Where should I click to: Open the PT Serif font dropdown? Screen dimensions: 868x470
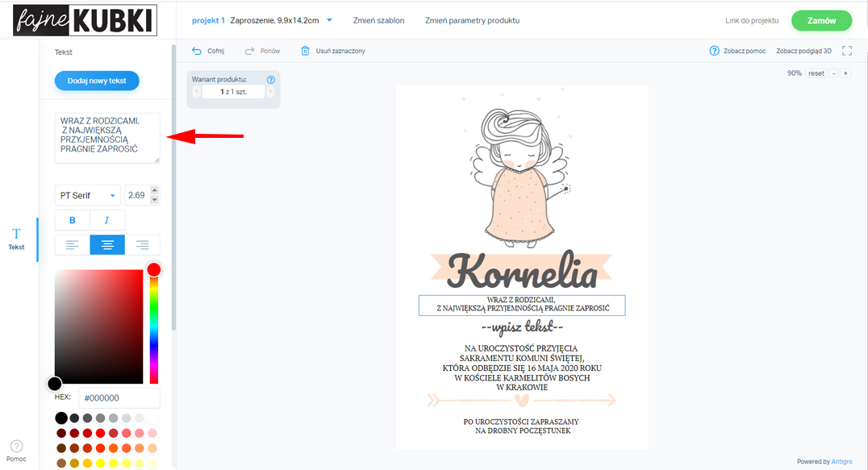pos(87,195)
